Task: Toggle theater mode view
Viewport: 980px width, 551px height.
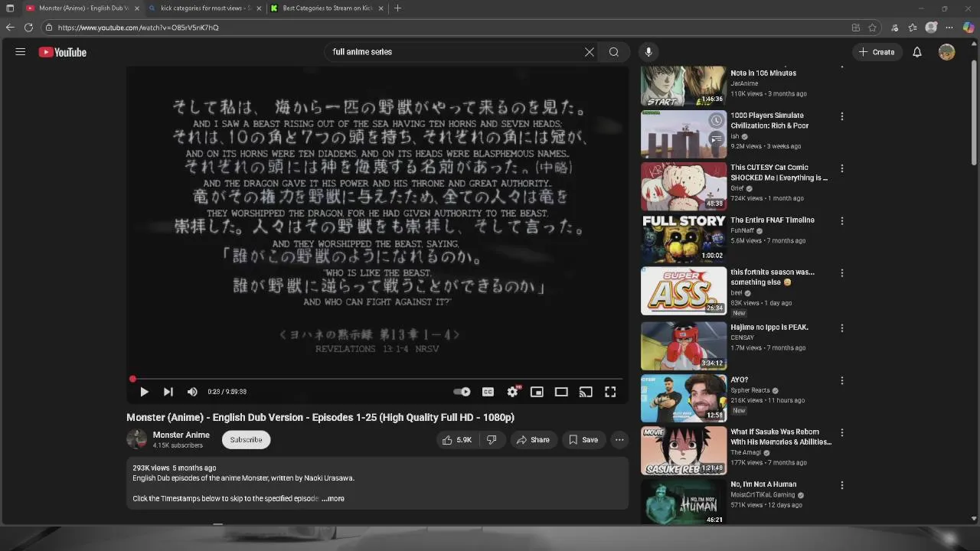Action: (561, 392)
